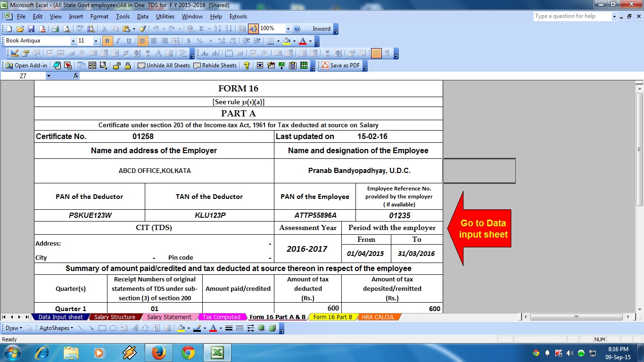Expand the AutoShapes dropdown
This screenshot has width=644, height=362.
coord(56,328)
